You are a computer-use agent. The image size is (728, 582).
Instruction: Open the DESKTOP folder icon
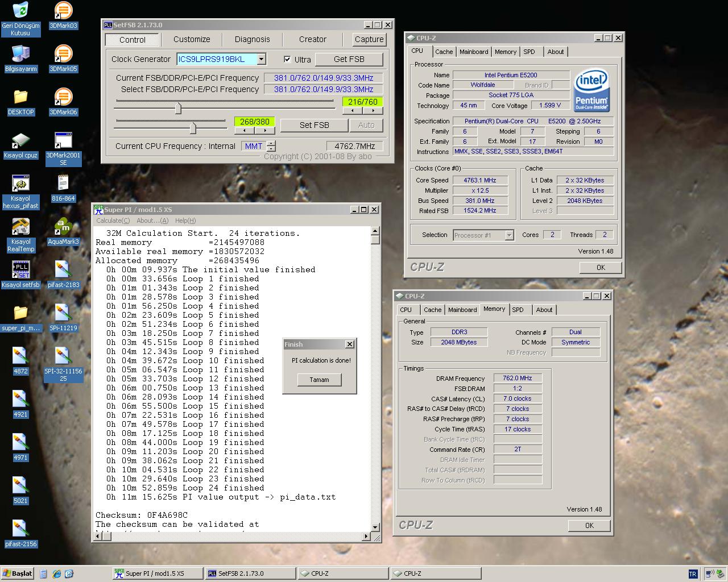(x=20, y=102)
